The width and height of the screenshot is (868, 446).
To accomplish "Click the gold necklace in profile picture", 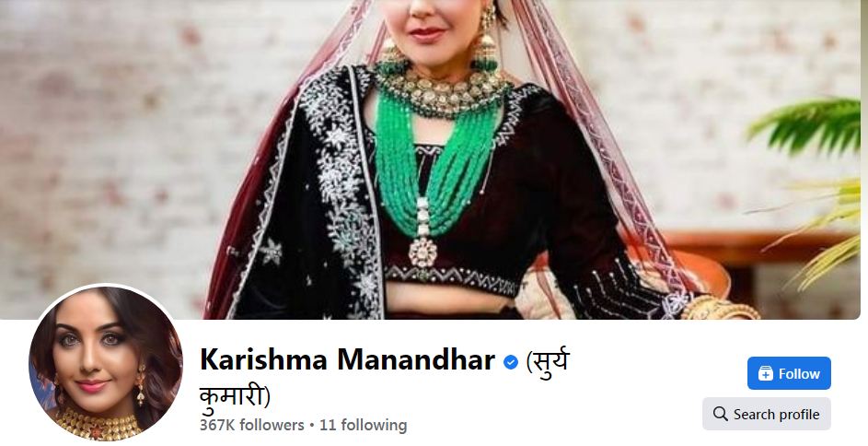I will tap(98, 425).
